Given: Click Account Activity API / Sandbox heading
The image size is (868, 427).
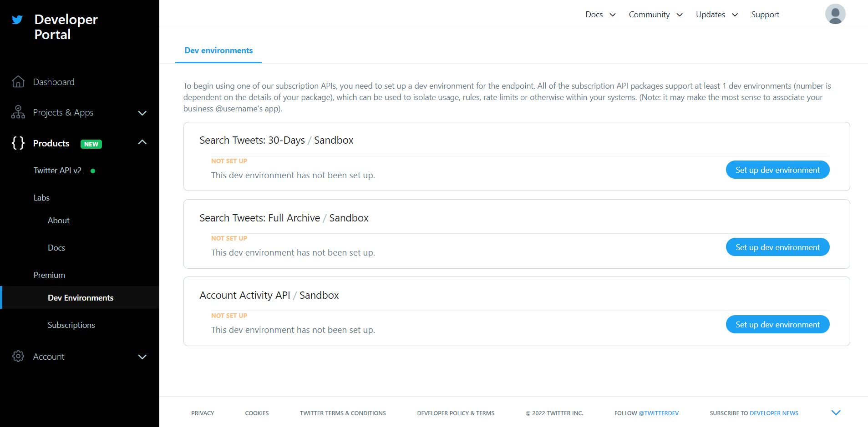Looking at the screenshot, I should (269, 295).
